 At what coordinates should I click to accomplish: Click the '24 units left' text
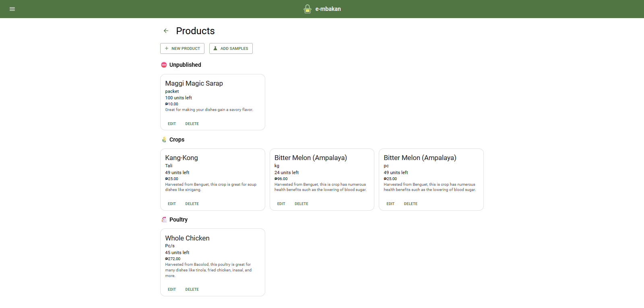287,172
